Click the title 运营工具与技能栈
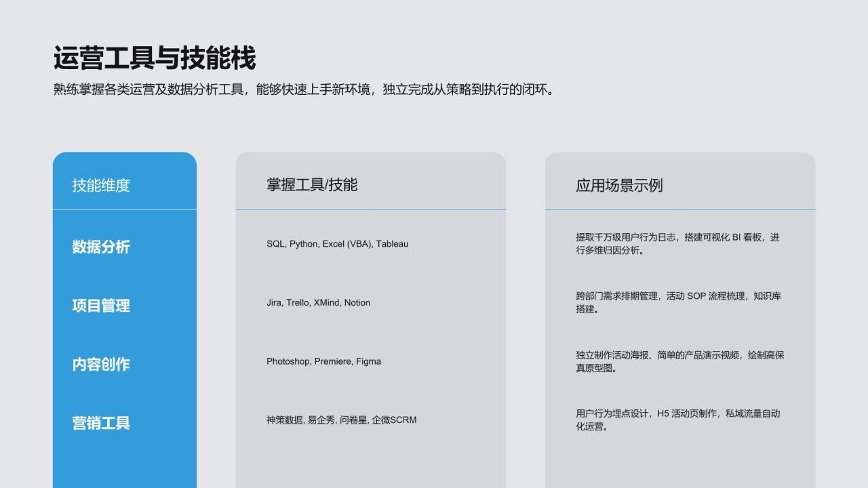The image size is (868, 488). (155, 59)
